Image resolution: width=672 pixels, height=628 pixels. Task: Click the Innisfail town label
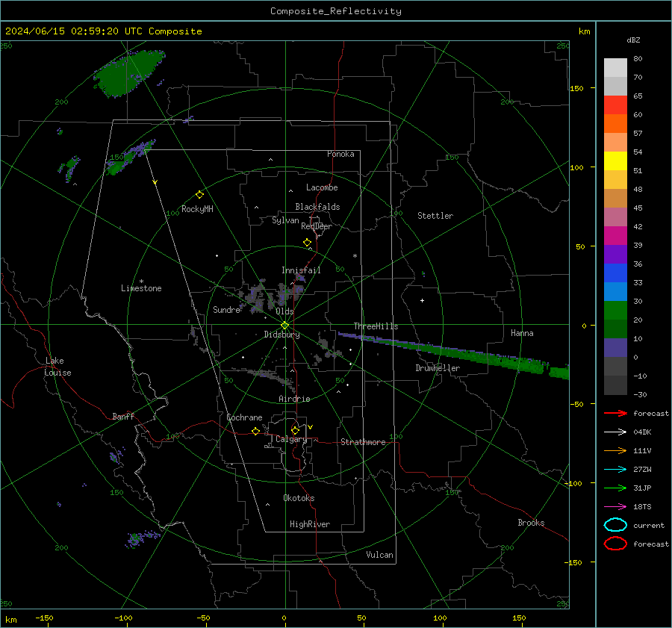pos(301,270)
